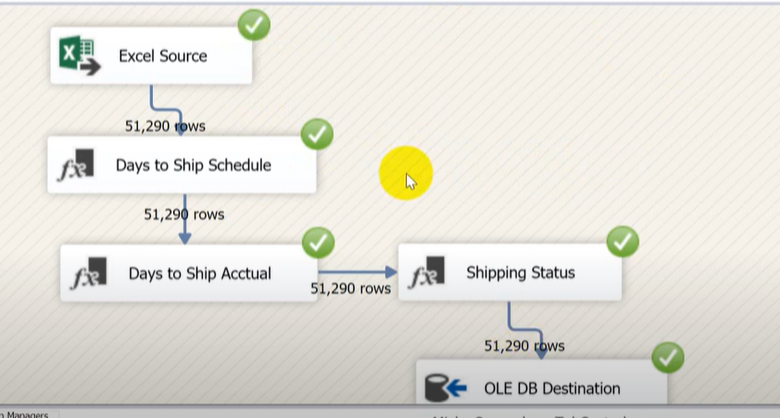The width and height of the screenshot is (780, 419).
Task: Select the Excel Source component label
Action: [163, 56]
